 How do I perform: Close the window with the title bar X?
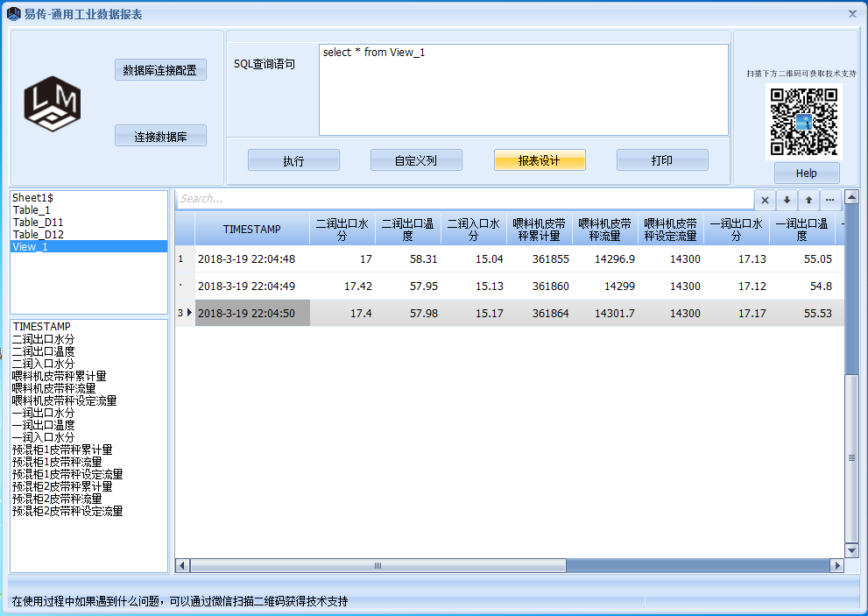[852, 14]
